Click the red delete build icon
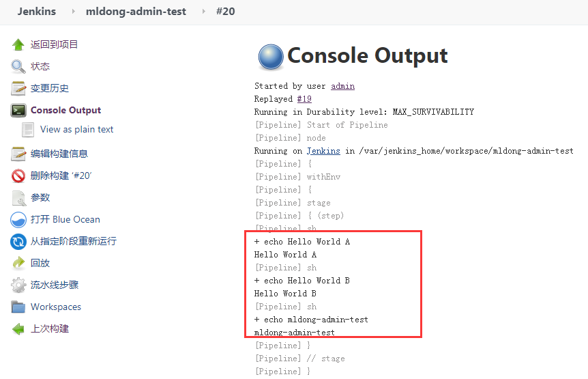This screenshot has height=379, width=588. [18, 176]
